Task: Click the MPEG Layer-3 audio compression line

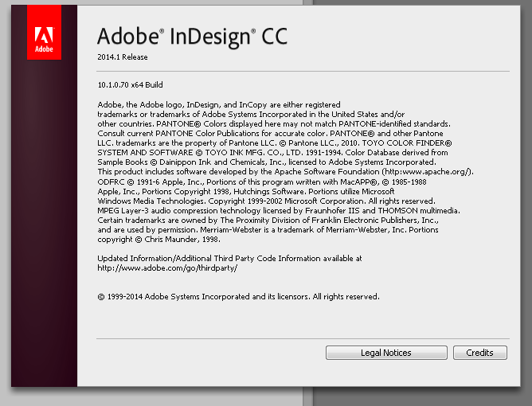Action: 279,211
